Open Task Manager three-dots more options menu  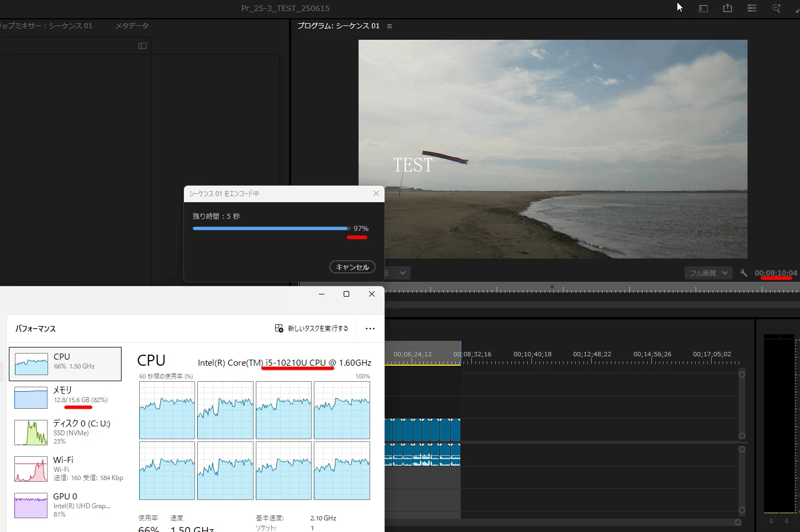tap(370, 329)
